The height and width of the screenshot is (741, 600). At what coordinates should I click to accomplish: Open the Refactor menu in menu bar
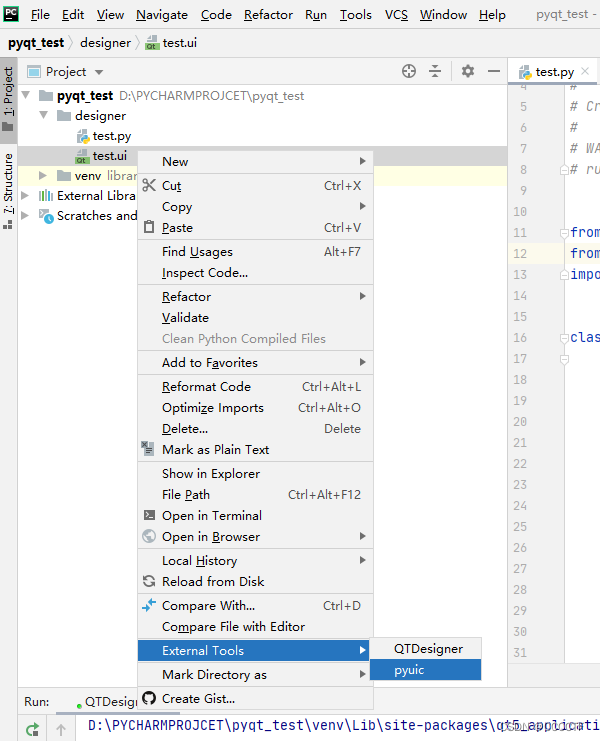[268, 15]
